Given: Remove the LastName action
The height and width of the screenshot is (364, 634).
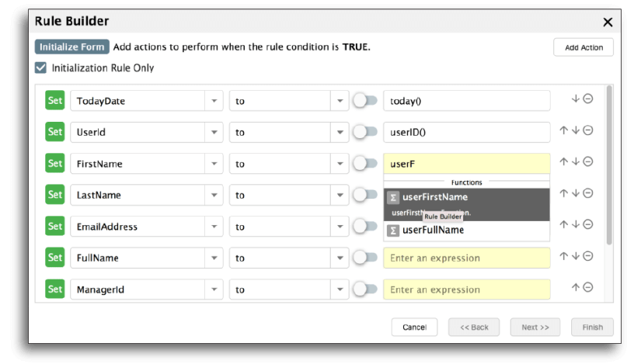Looking at the screenshot, I should click(x=588, y=193).
